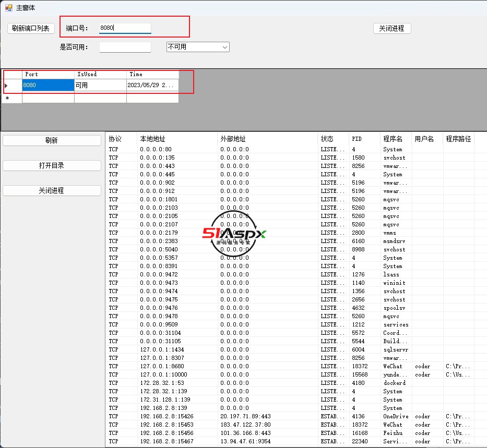487x448 pixels.
Task: Select row with local address 0.0.0.0:80
Action: tap(290, 149)
